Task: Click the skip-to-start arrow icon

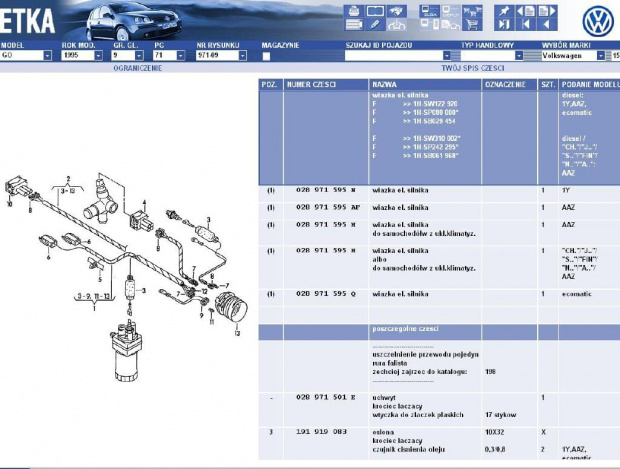Action: 526,25
